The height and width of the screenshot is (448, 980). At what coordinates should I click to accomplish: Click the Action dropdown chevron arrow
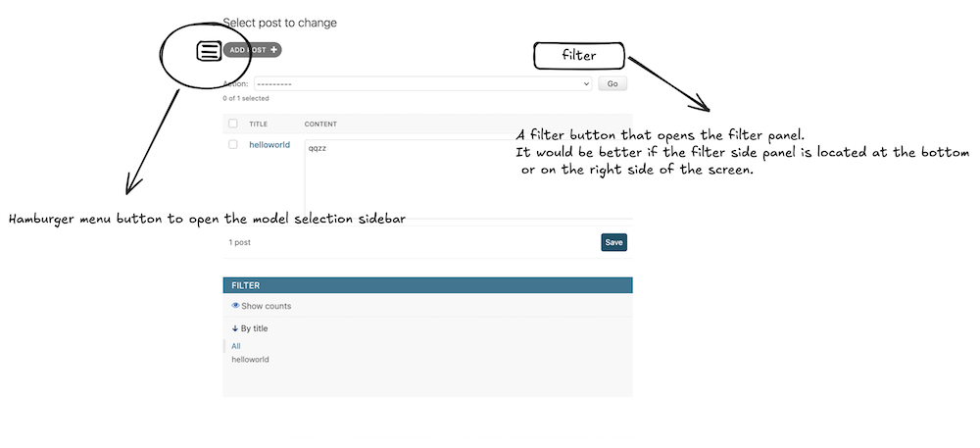(x=586, y=83)
